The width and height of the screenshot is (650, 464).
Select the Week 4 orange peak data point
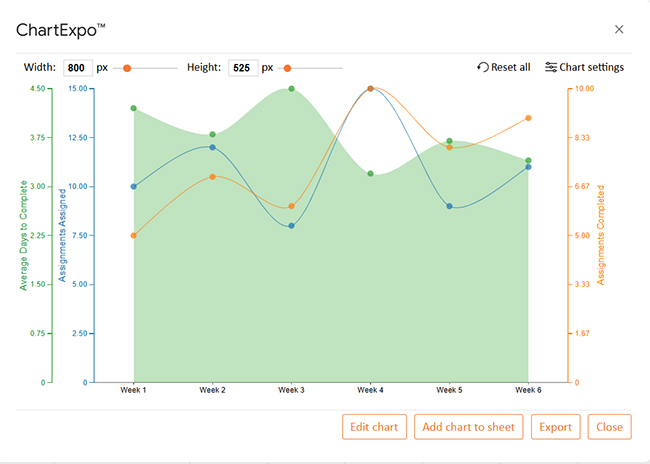[x=370, y=88]
